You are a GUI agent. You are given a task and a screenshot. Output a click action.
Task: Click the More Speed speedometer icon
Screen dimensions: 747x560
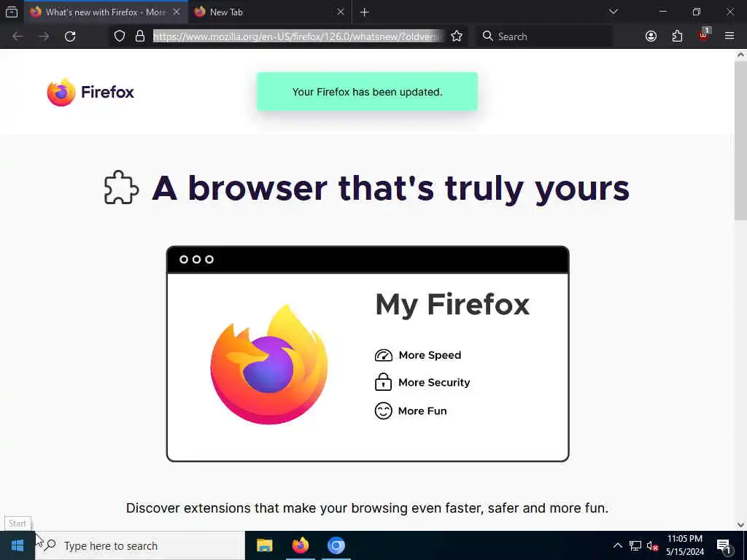click(x=384, y=355)
